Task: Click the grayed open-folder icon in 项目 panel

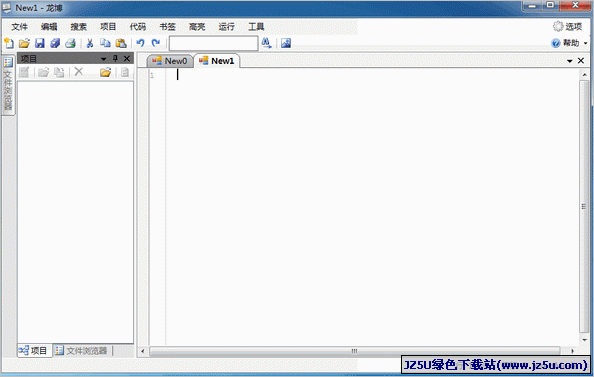Action: [44, 72]
